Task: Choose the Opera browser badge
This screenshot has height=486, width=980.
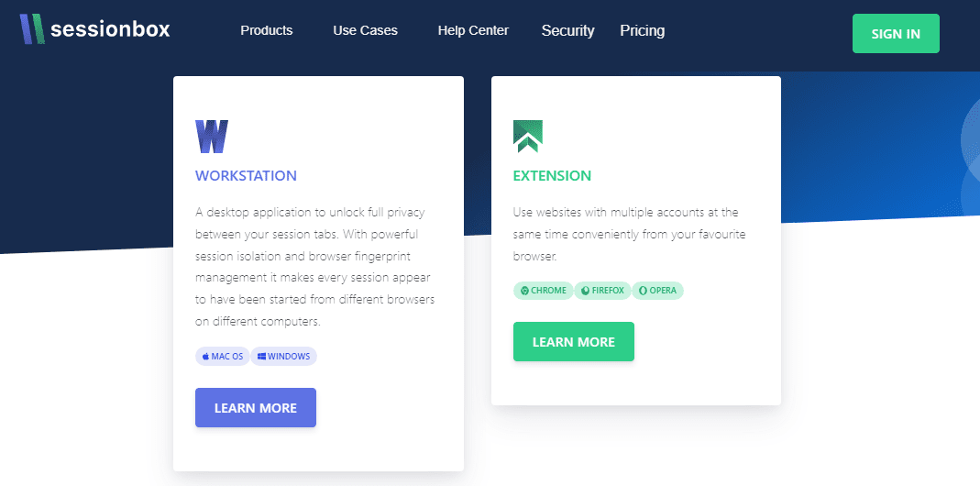Action: tap(657, 291)
